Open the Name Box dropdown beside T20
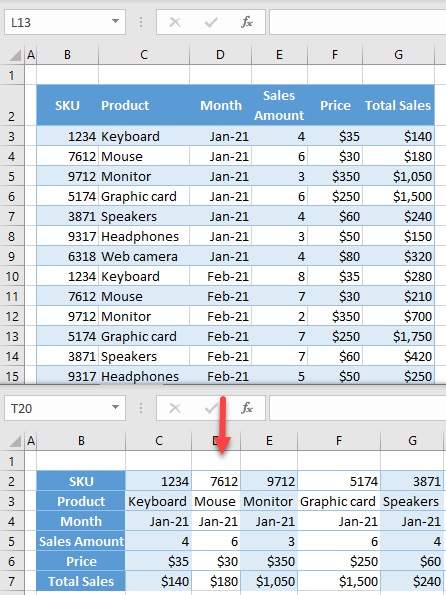The image size is (446, 595). click(x=115, y=408)
